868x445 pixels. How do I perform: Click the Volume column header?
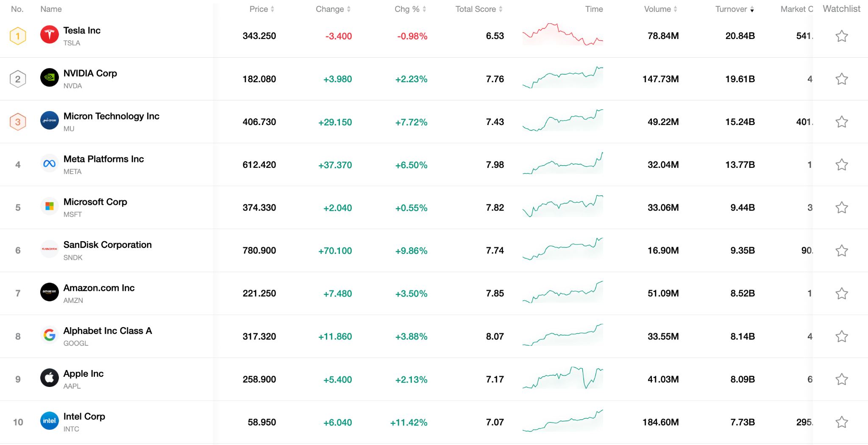coord(659,9)
